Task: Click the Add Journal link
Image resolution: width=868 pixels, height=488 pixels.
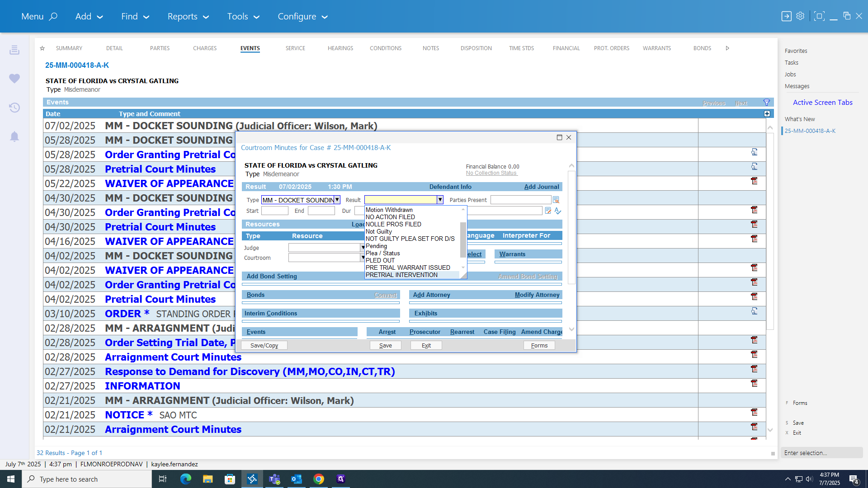Action: click(542, 187)
